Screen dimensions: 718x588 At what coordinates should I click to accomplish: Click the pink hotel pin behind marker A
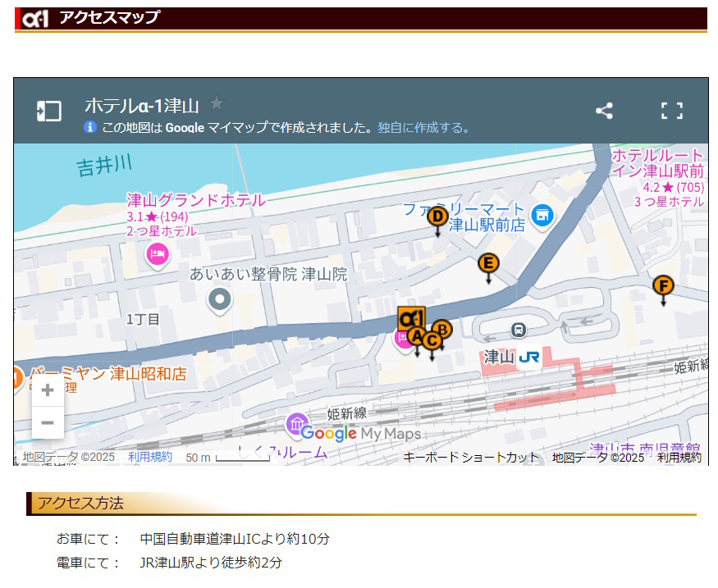[x=402, y=340]
